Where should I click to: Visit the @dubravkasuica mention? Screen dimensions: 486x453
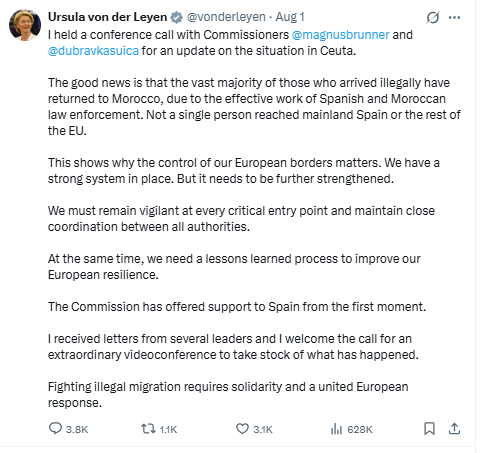point(93,51)
